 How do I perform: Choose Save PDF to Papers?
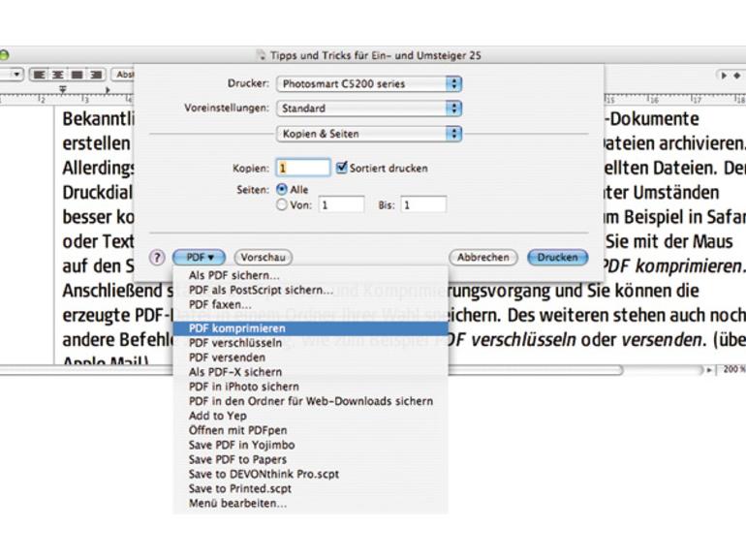pos(311,459)
